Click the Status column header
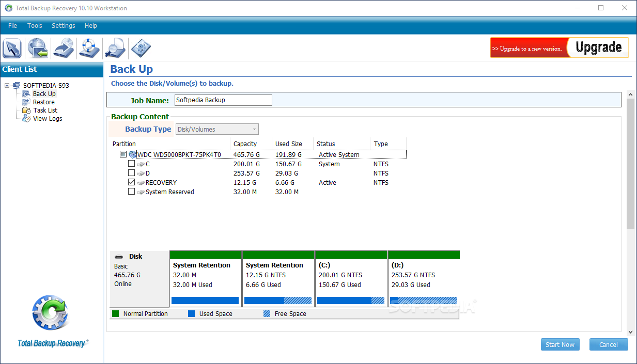This screenshot has width=637, height=364. (341, 144)
